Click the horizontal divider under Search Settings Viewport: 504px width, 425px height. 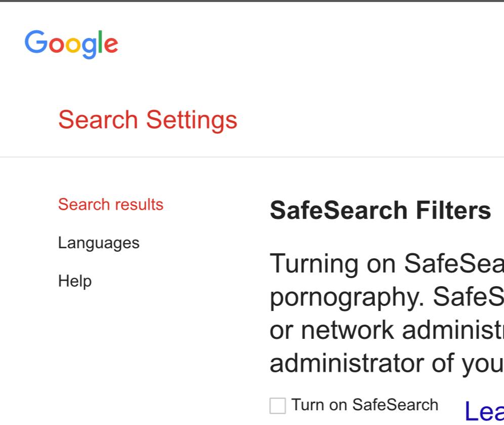tap(252, 157)
